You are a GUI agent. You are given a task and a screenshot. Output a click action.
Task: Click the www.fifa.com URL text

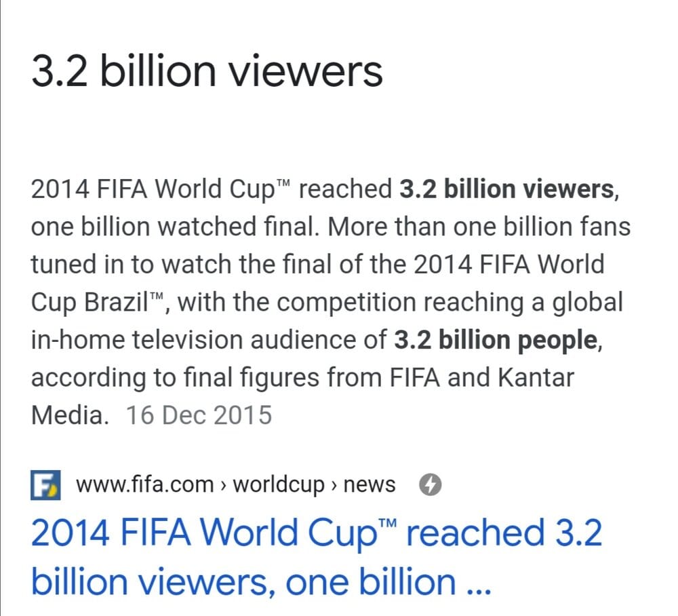(144, 485)
